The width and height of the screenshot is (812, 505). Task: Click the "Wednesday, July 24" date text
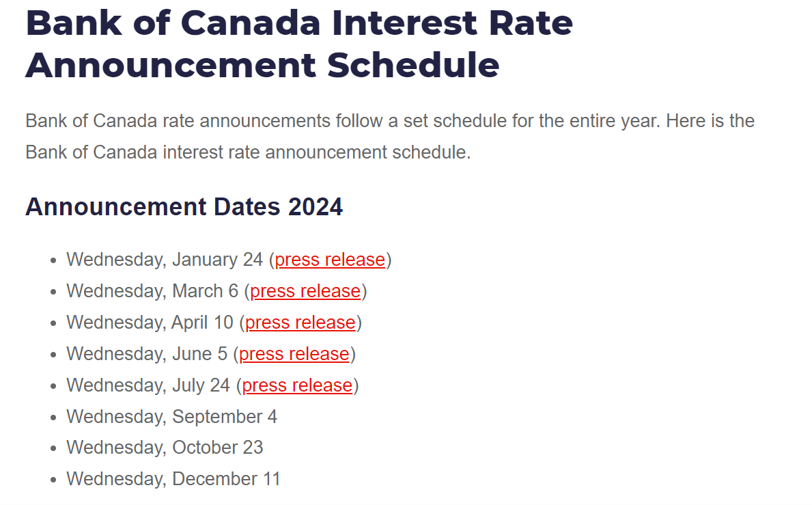pyautogui.click(x=148, y=385)
